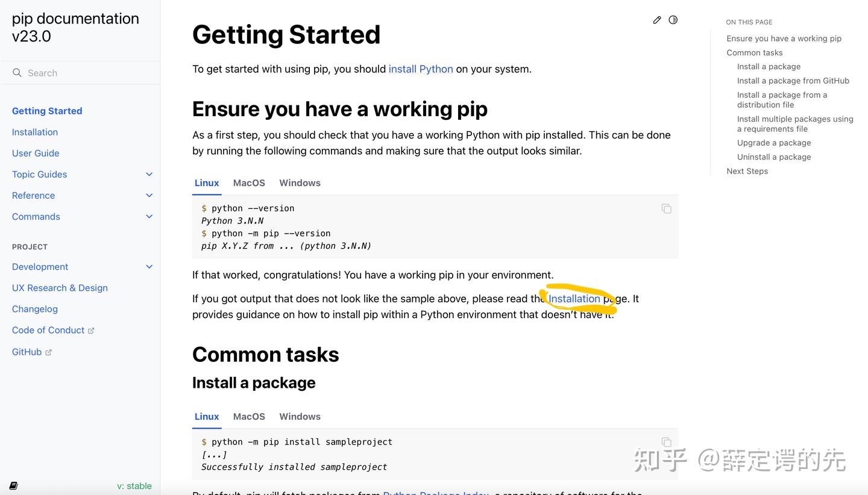Follow the install Python link

pyautogui.click(x=421, y=69)
